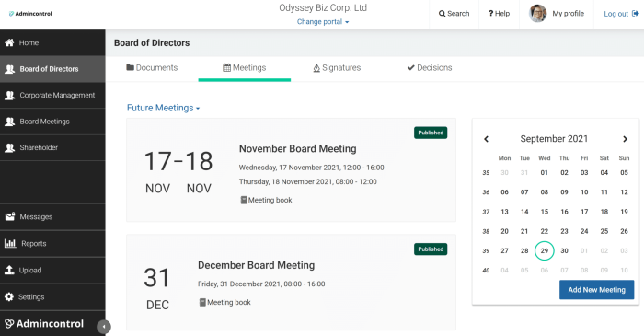Screen dimensions: 644x336
Task: Click the Messages envelope icon
Action: click(x=10, y=216)
